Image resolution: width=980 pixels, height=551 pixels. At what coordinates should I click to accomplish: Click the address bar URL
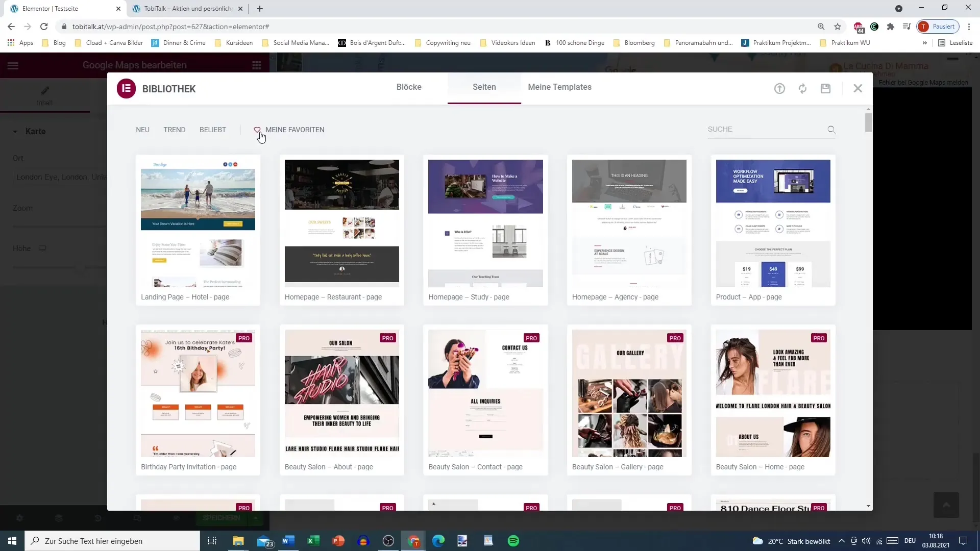(171, 27)
